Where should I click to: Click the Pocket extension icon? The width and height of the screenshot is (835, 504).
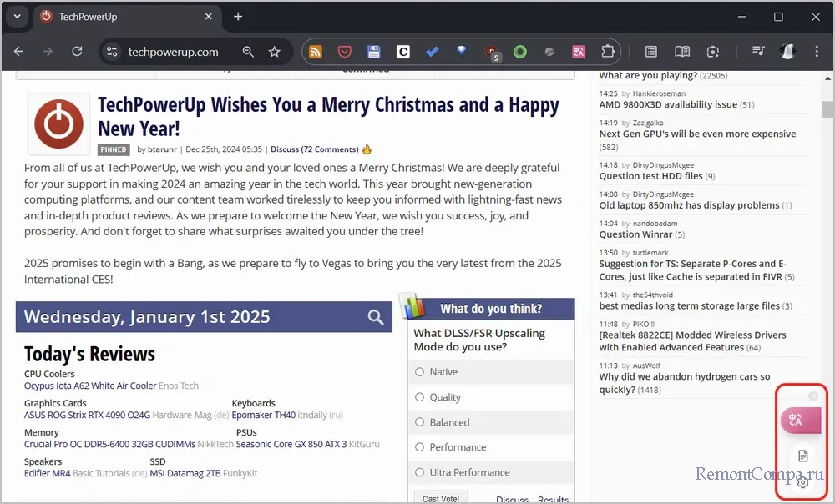(x=345, y=52)
